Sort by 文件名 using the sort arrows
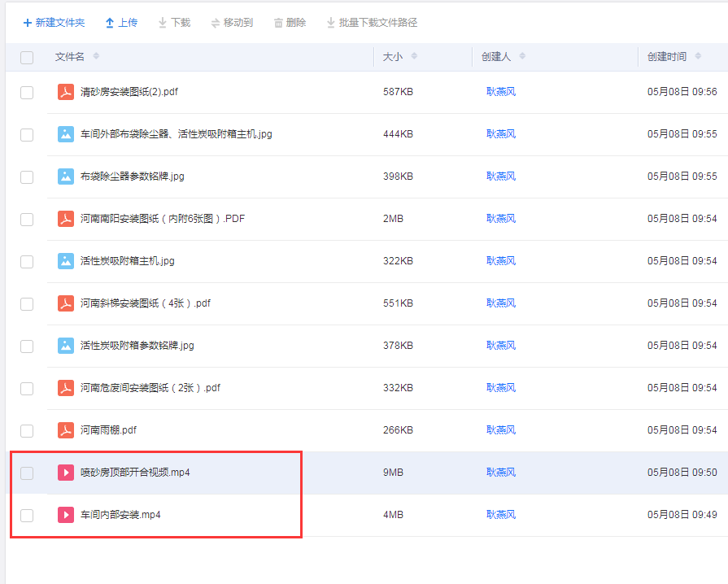Screen dimensions: 728x584 (x=96, y=56)
